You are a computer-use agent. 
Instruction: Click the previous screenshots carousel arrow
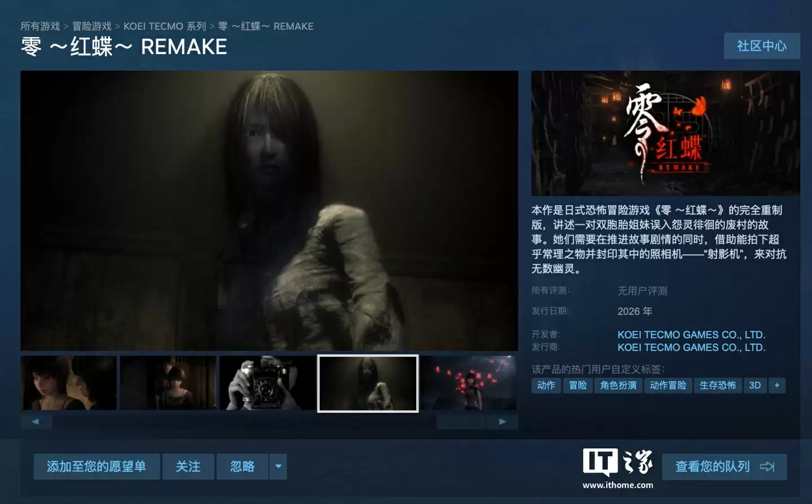[x=36, y=421]
